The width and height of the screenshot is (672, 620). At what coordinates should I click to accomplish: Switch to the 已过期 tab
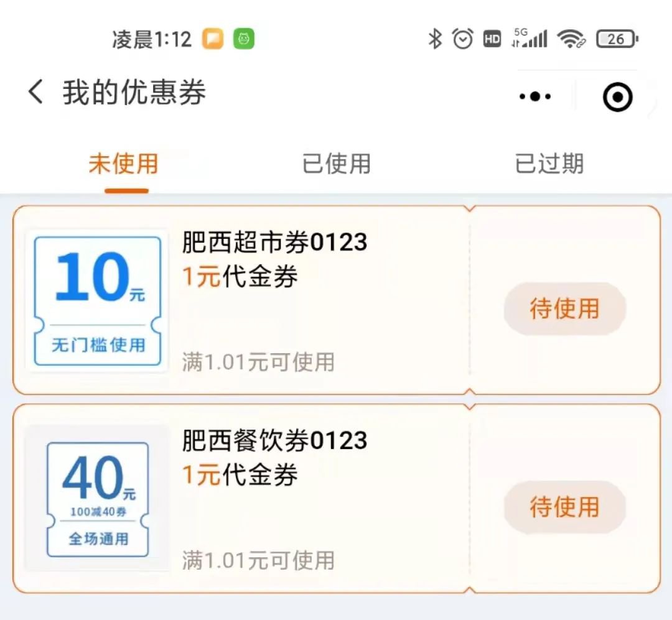549,164
